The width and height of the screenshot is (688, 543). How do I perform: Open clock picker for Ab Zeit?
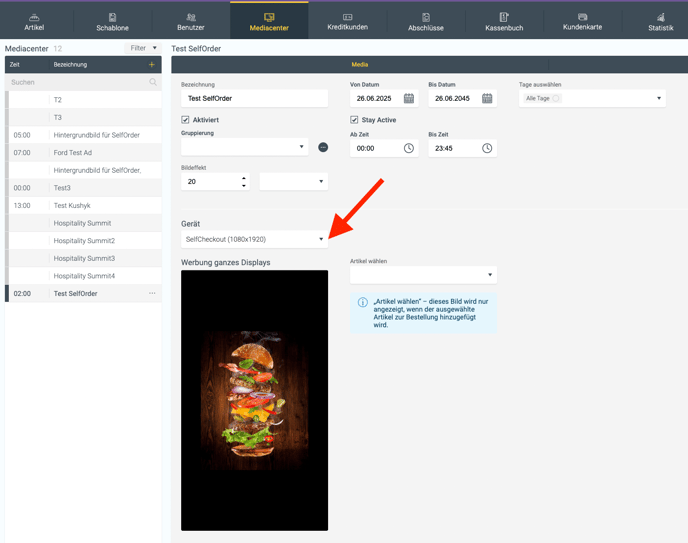coord(408,148)
